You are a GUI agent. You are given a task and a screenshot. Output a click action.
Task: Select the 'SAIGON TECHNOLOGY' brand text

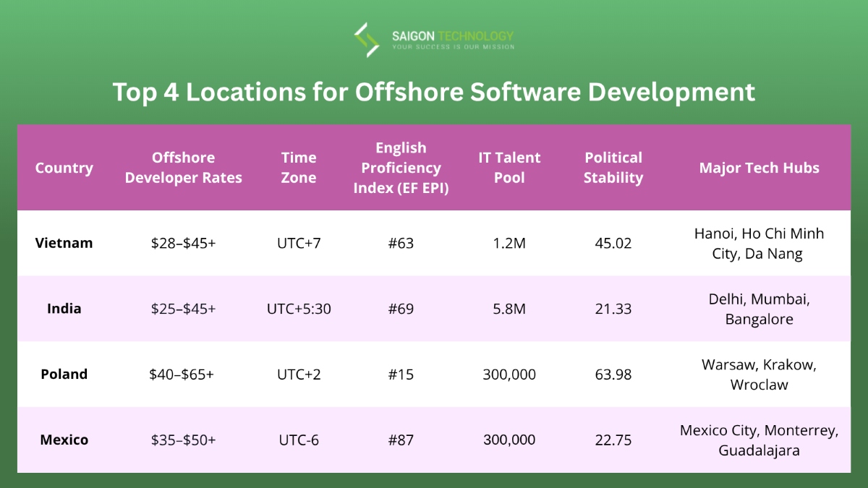pos(451,34)
